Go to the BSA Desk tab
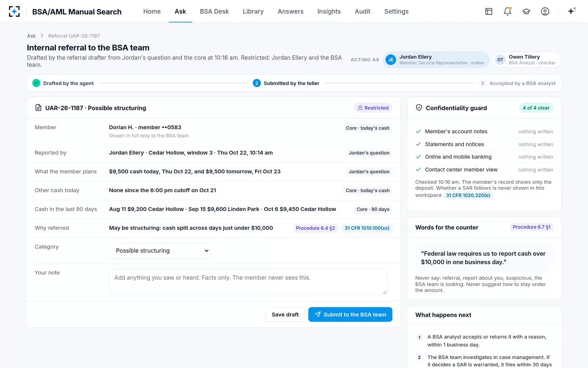 coord(214,11)
